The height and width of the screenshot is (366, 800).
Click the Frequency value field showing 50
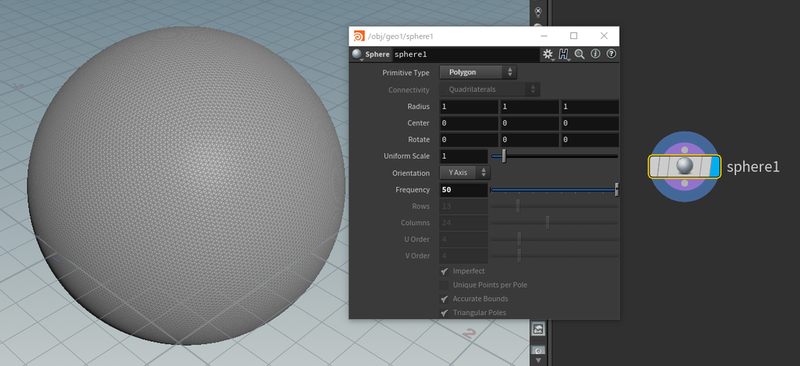(x=464, y=190)
